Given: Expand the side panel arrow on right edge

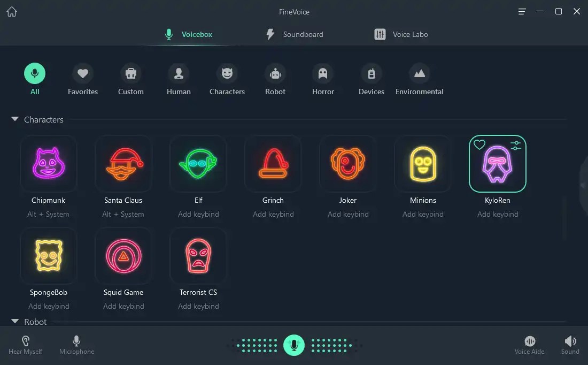Looking at the screenshot, I should pos(584,185).
